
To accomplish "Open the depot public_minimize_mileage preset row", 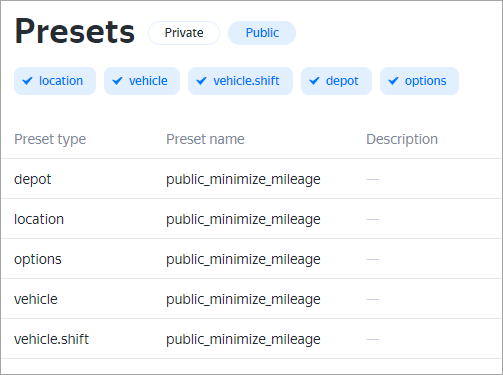I will coord(251,179).
